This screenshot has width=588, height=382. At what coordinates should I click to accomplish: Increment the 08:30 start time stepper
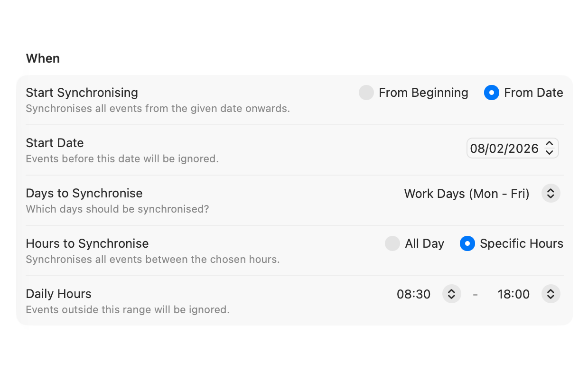[451, 290]
